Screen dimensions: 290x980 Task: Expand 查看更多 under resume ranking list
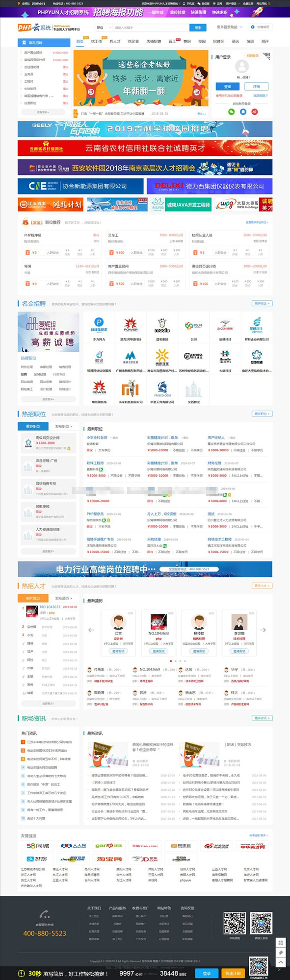[48, 703]
